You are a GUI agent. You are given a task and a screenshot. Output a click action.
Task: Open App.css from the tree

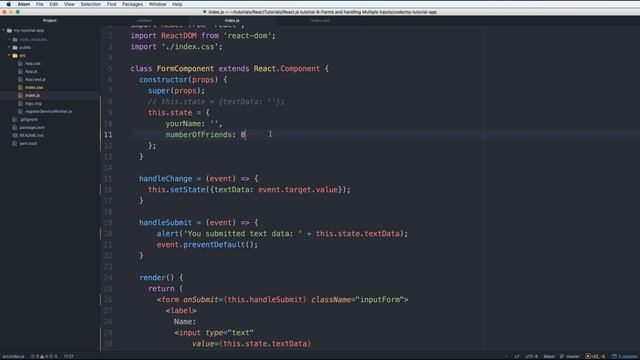pos(33,64)
